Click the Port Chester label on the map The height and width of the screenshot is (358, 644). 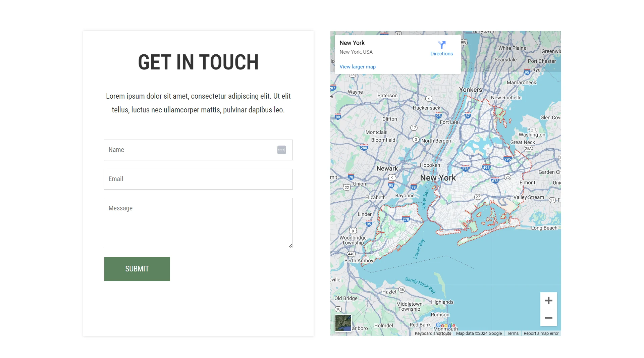(x=542, y=61)
